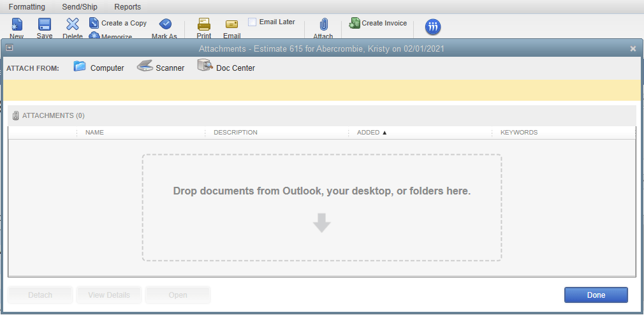Sort attachments by Name column
644x315 pixels.
94,132
